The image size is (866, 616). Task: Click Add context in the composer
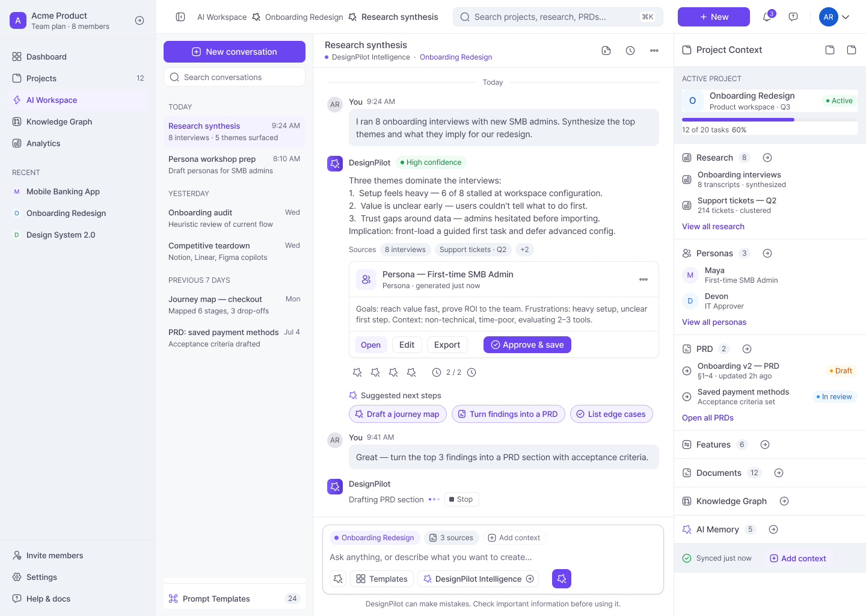(x=514, y=538)
